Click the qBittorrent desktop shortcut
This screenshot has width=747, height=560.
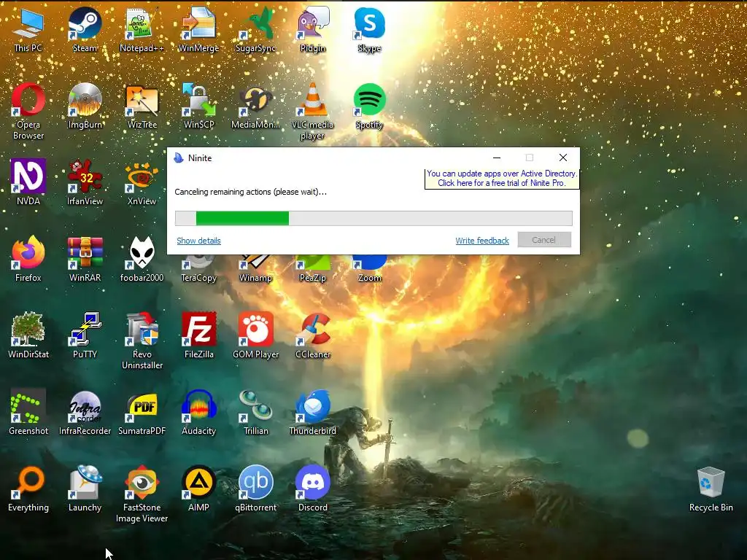(256, 489)
